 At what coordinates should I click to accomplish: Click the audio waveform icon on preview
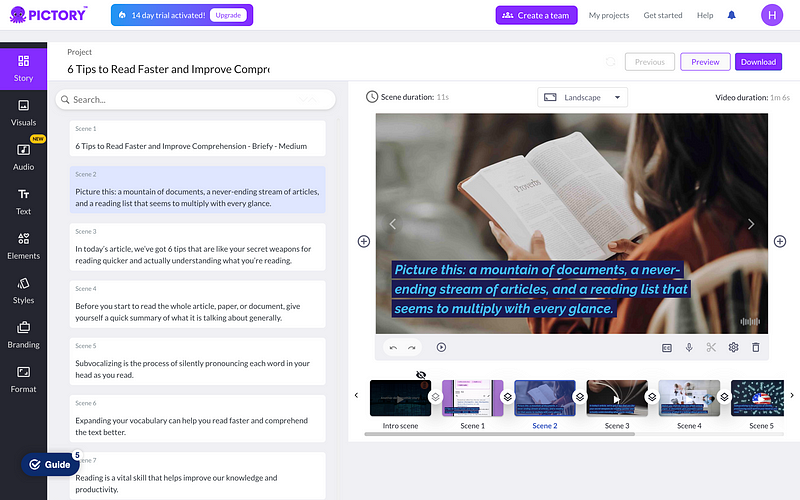point(750,321)
